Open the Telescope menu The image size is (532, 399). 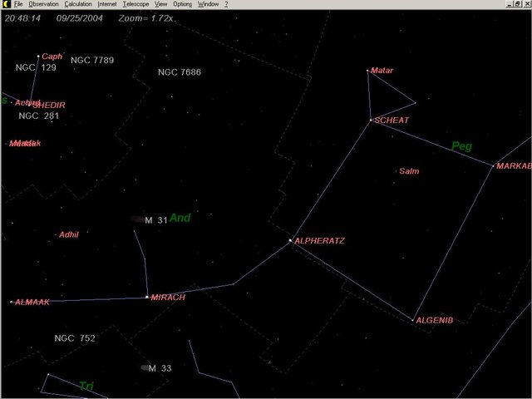(x=135, y=4)
